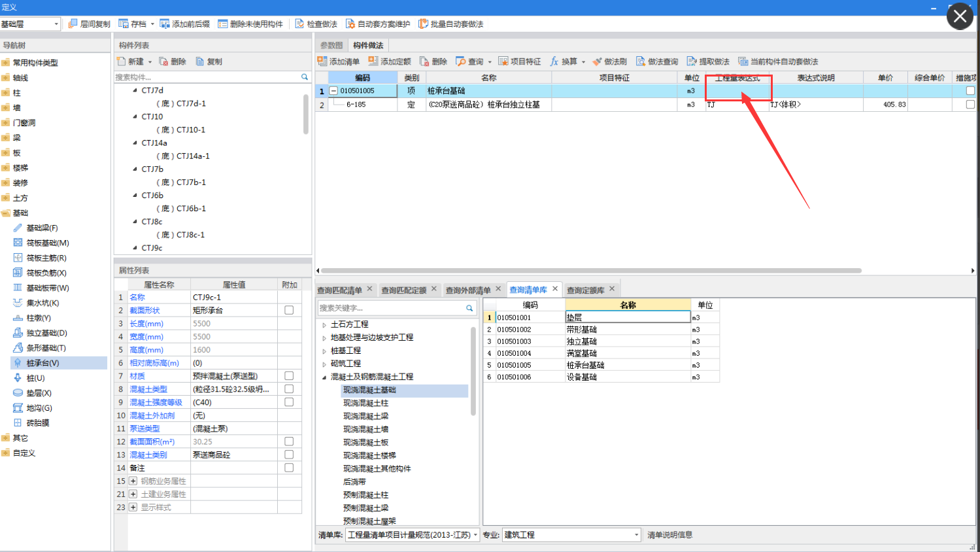
Task: Expand 钢筋业务属性 property group
Action: coord(133,481)
